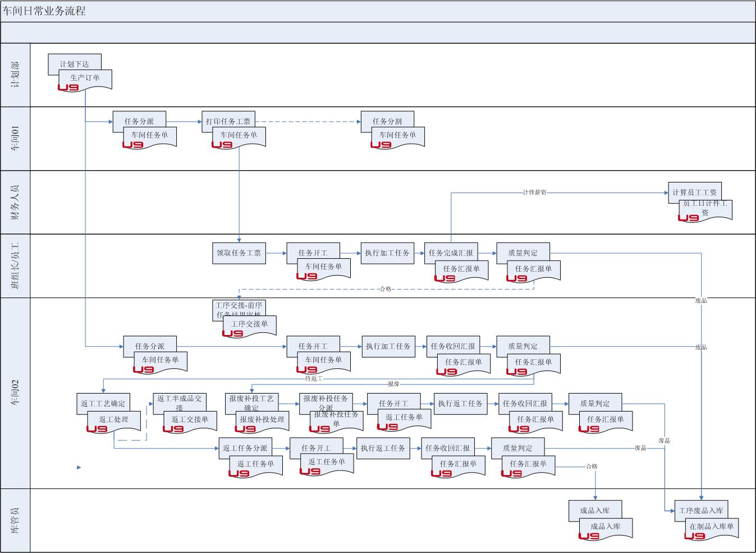
Task: Click the U9 logo on 返工交接单
Action: click(173, 429)
